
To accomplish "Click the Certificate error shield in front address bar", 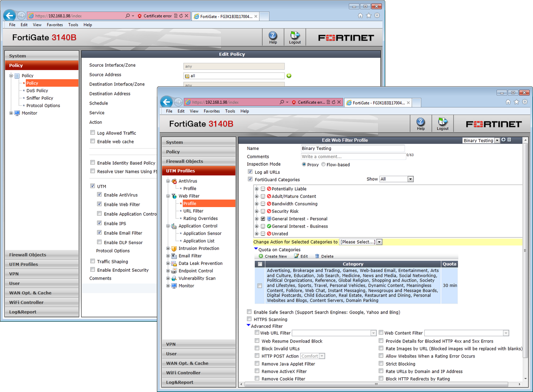I will [x=294, y=102].
